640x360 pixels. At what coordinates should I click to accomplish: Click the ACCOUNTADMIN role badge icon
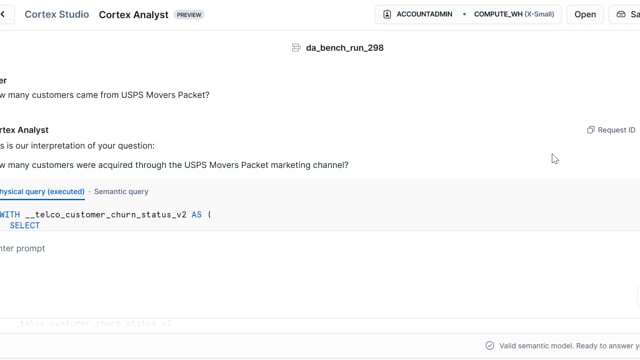(x=387, y=14)
